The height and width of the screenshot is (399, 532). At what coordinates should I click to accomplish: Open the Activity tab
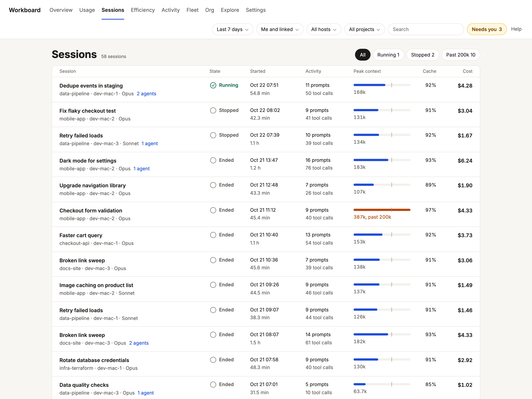[x=170, y=10]
